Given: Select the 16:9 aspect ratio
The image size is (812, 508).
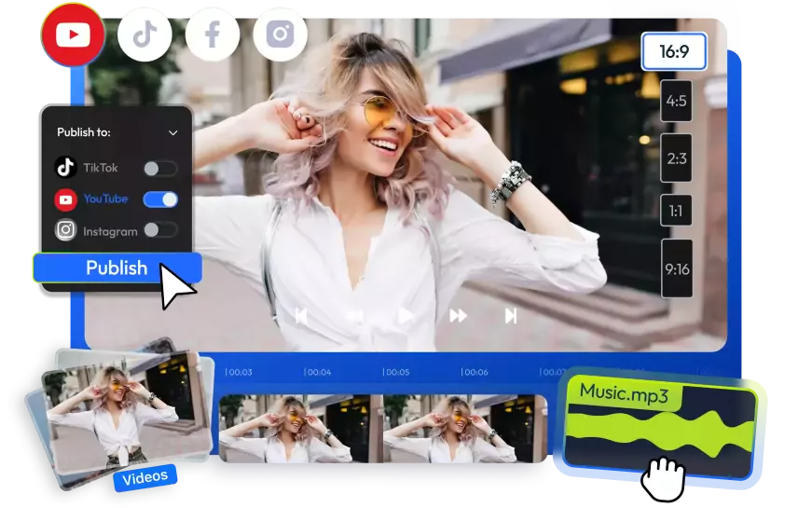Looking at the screenshot, I should tap(674, 51).
